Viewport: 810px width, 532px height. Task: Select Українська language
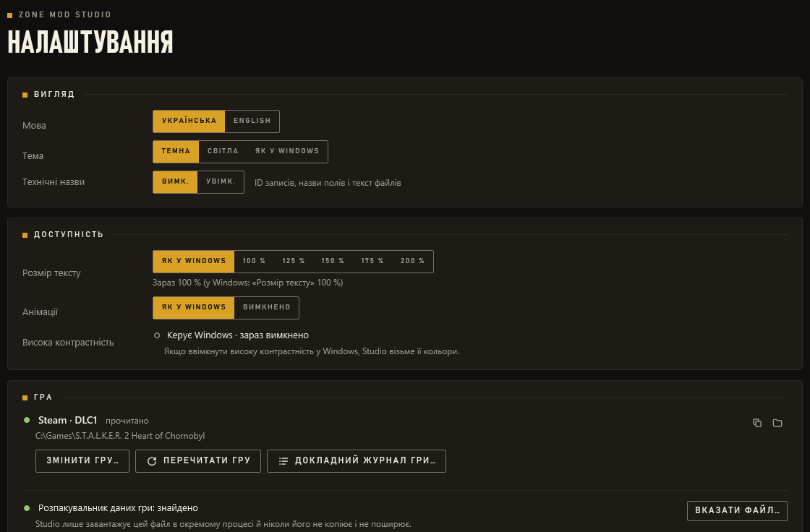point(189,121)
